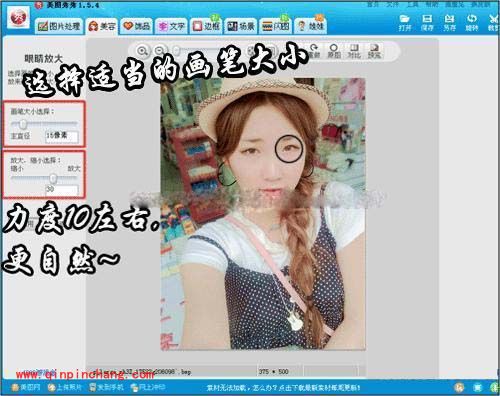
Task: Open the 娃娃 tab
Action: click(310, 26)
